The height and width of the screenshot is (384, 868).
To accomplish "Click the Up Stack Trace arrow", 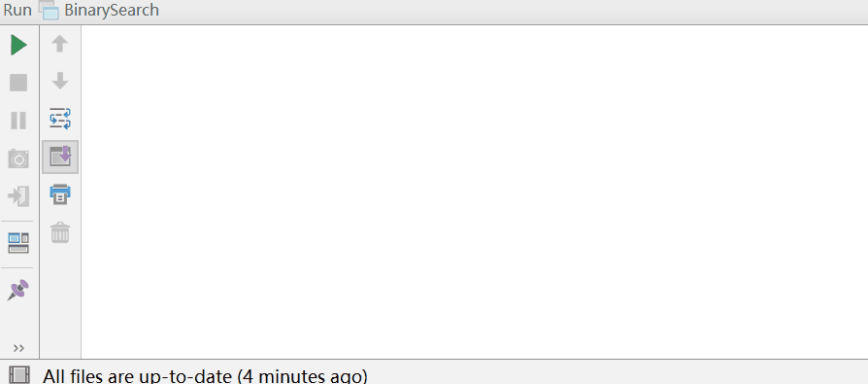I will [x=60, y=44].
